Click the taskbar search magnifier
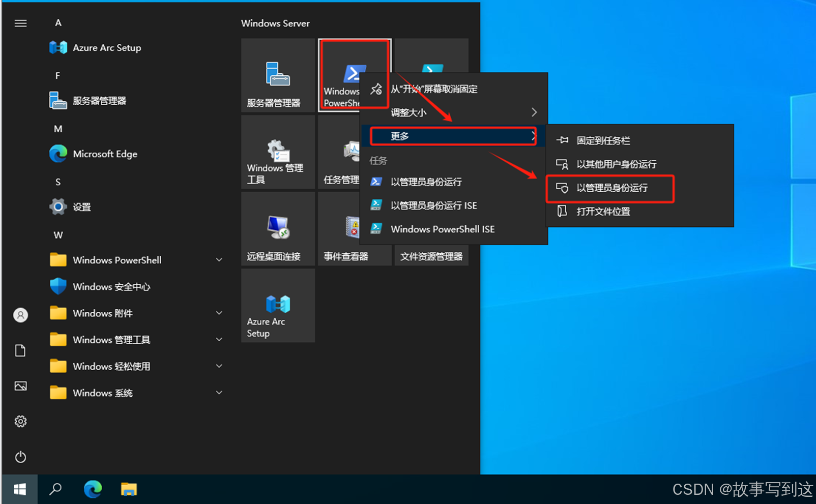 coord(55,489)
